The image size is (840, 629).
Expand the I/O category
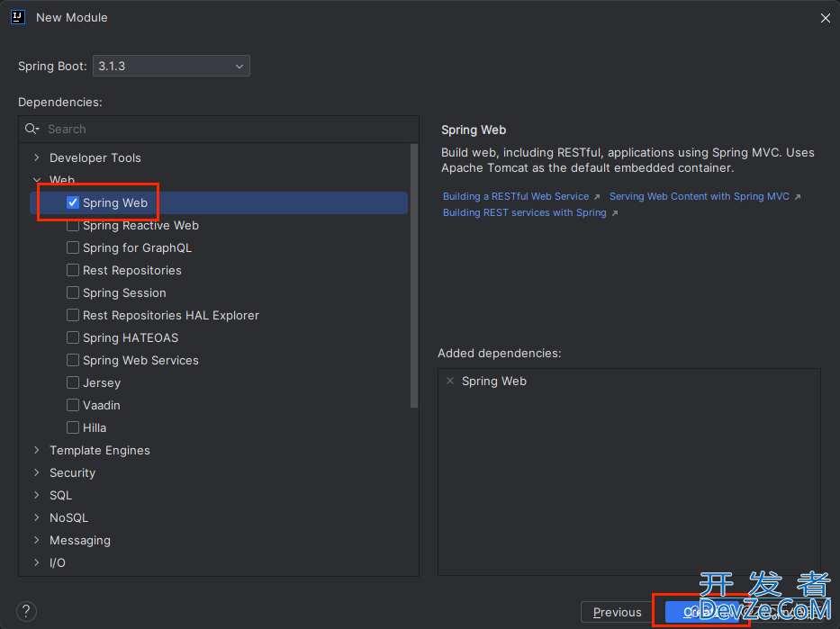tap(36, 562)
